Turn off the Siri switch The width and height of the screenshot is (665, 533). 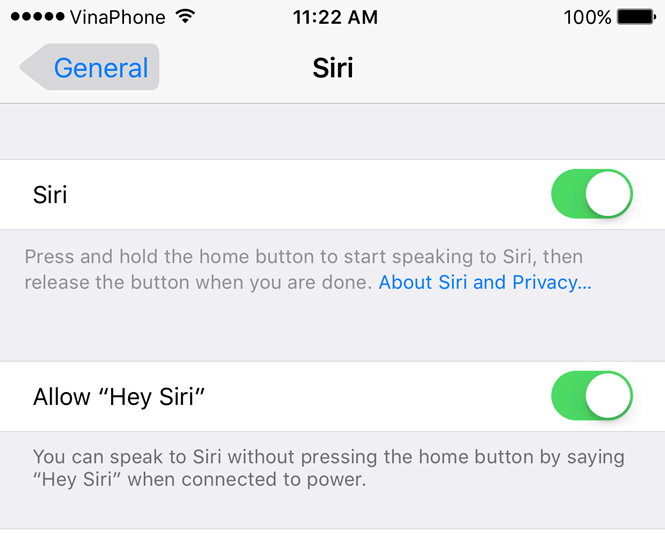pyautogui.click(x=592, y=194)
